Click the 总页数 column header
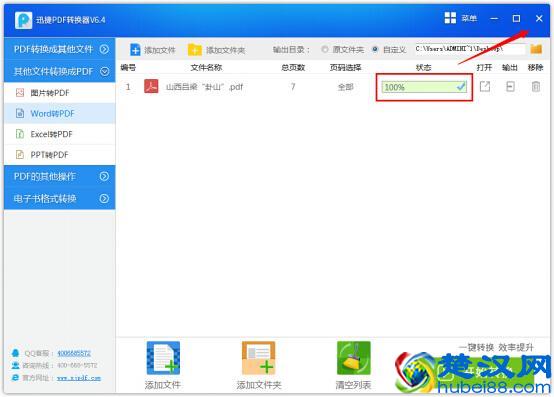554x397 pixels. point(293,67)
